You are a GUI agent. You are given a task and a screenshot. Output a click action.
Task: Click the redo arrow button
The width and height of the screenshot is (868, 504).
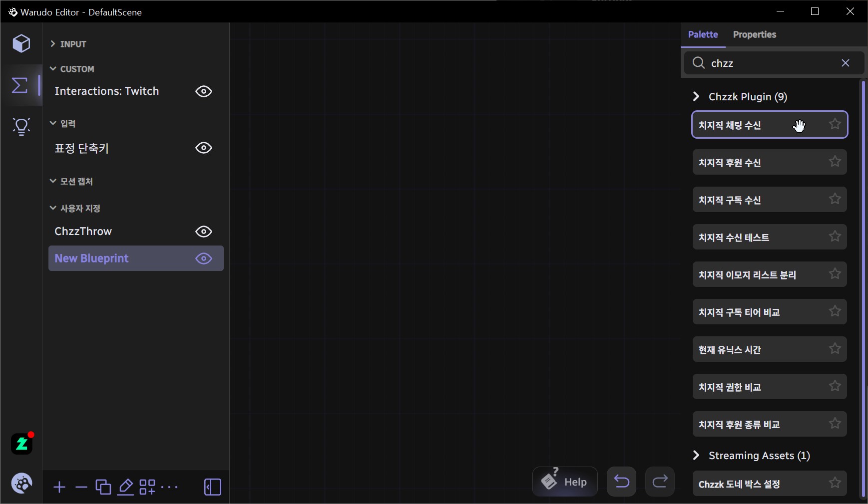[x=660, y=482]
